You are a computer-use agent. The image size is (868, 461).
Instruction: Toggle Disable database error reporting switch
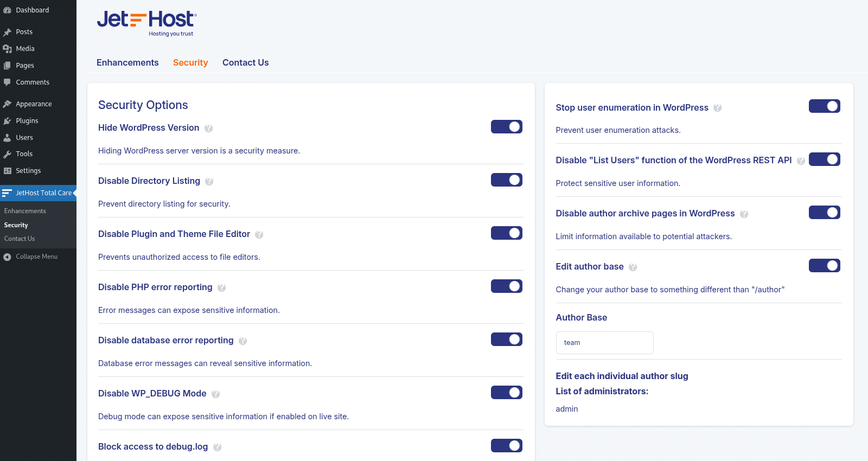tap(507, 340)
